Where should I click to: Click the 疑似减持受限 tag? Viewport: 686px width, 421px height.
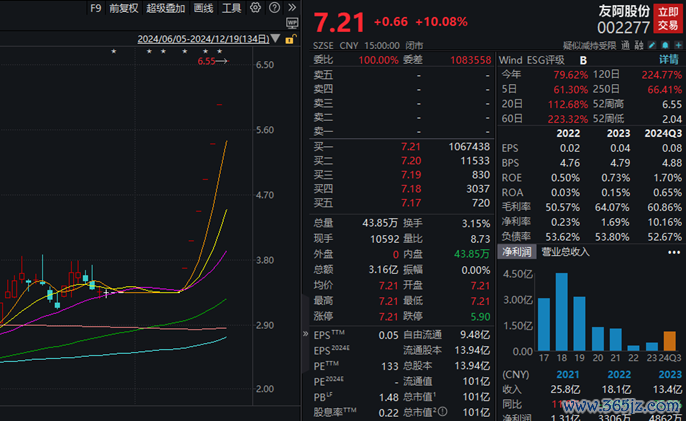point(589,46)
